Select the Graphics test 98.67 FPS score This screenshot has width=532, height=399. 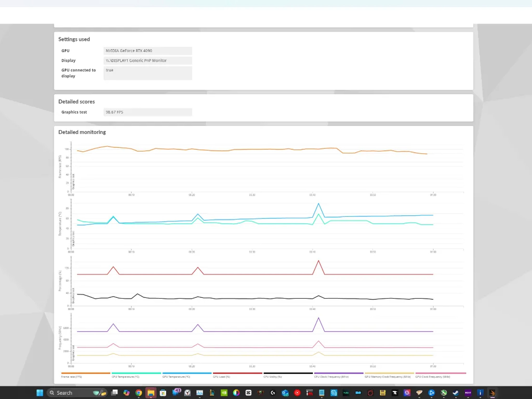point(148,112)
